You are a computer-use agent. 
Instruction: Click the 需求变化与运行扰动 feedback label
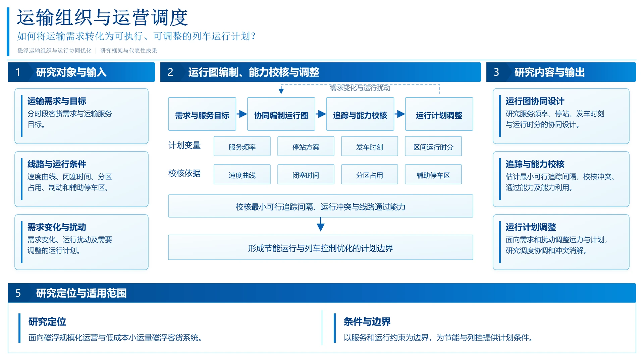[x=360, y=88]
